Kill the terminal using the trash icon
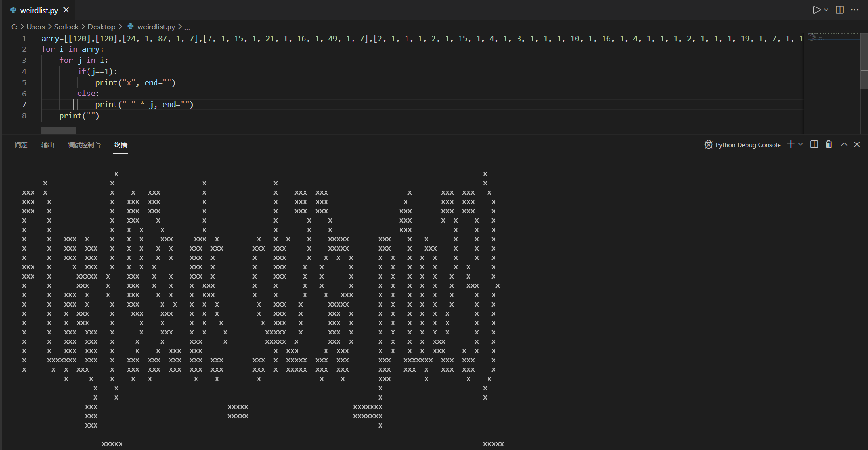 [x=828, y=144]
